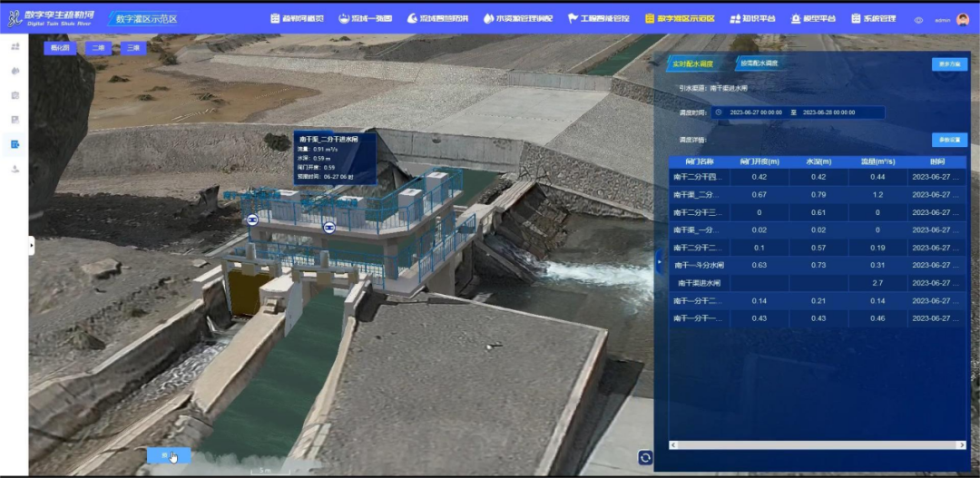This screenshot has width=980, height=478.
Task: Open the 系统管理 menu
Action: tap(873, 19)
